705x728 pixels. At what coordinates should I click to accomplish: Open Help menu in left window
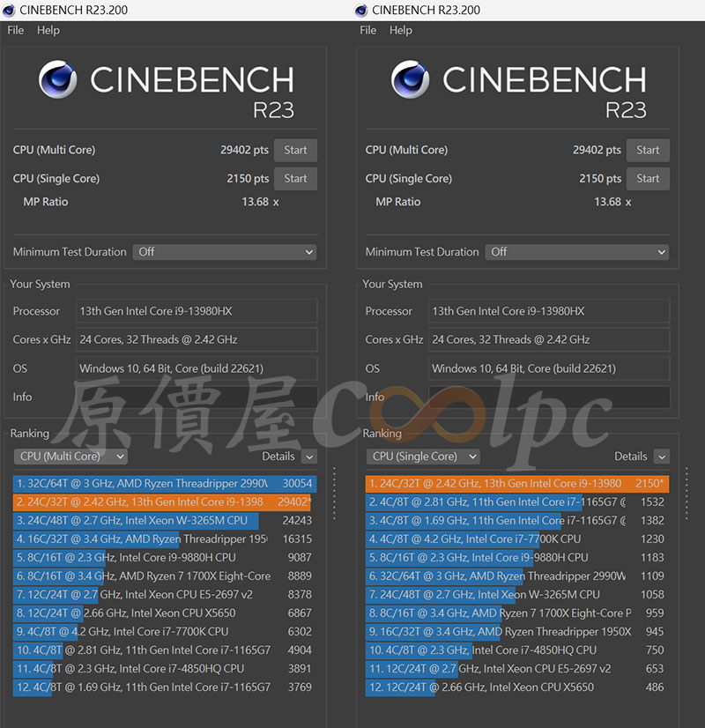click(x=48, y=30)
